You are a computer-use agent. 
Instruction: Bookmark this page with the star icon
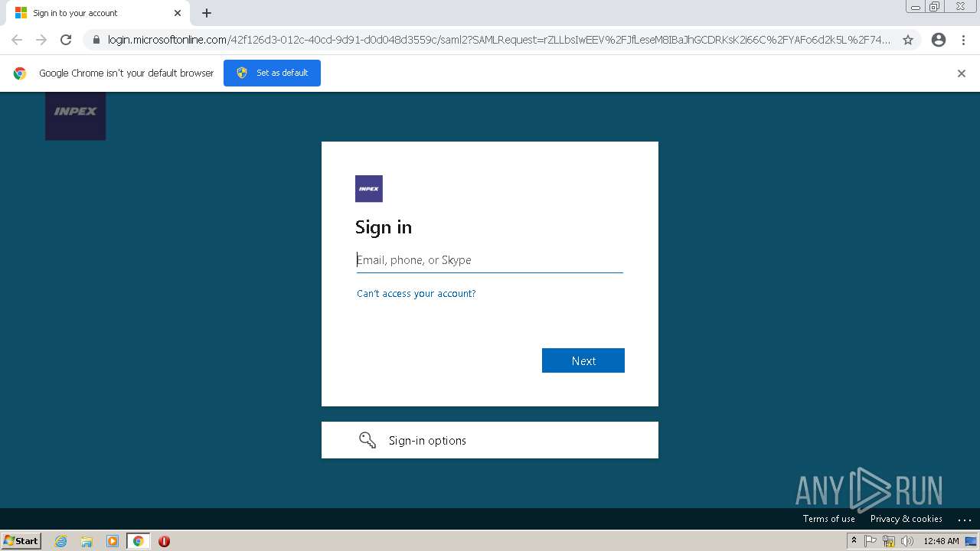click(x=908, y=40)
